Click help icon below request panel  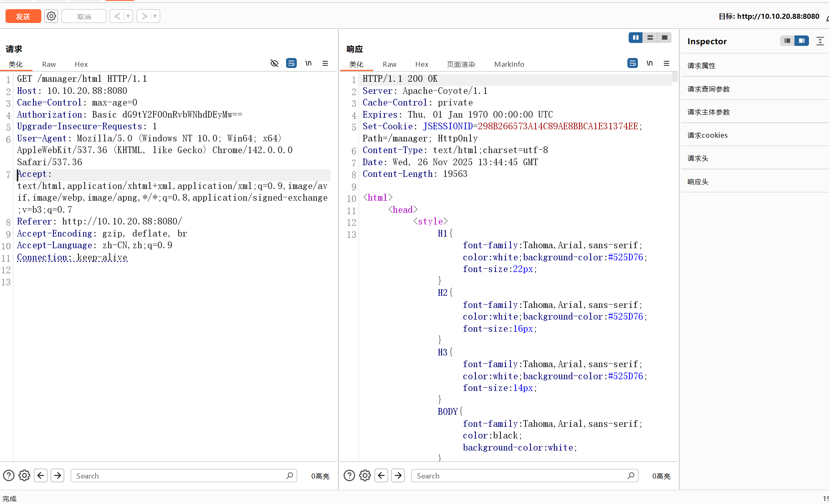[x=9, y=476]
